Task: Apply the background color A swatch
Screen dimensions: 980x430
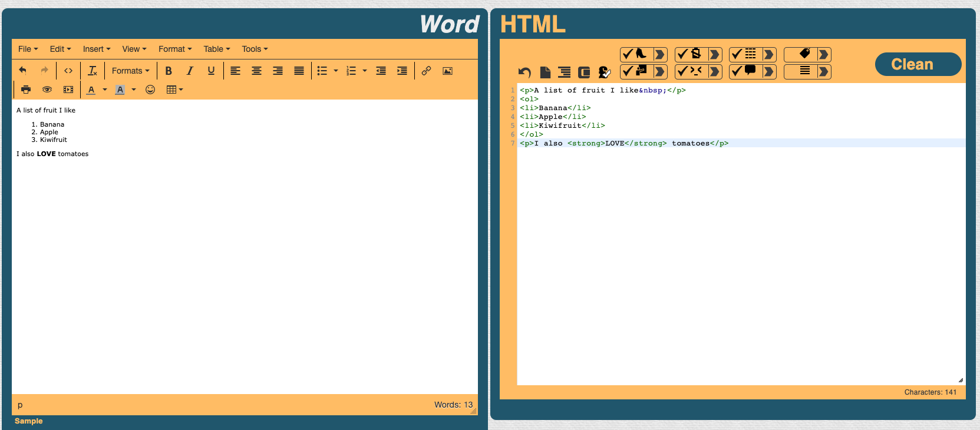Action: coord(120,90)
